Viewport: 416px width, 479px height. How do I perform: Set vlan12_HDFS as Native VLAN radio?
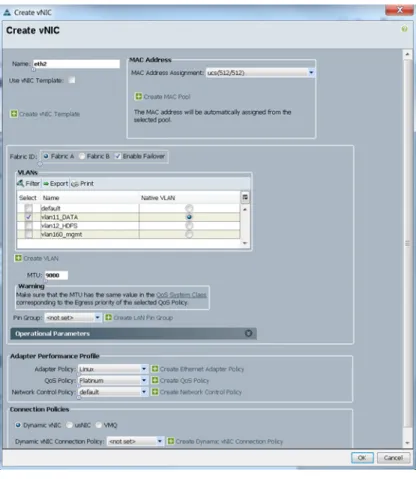click(189, 226)
